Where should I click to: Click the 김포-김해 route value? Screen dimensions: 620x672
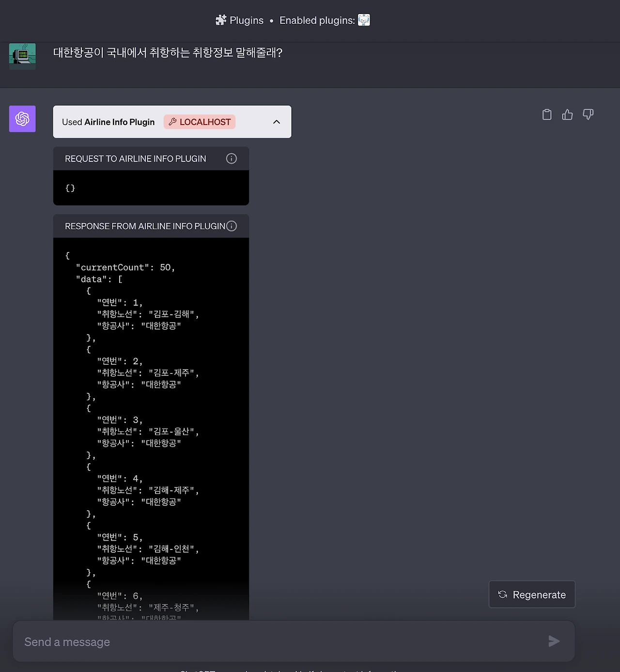[171, 314]
